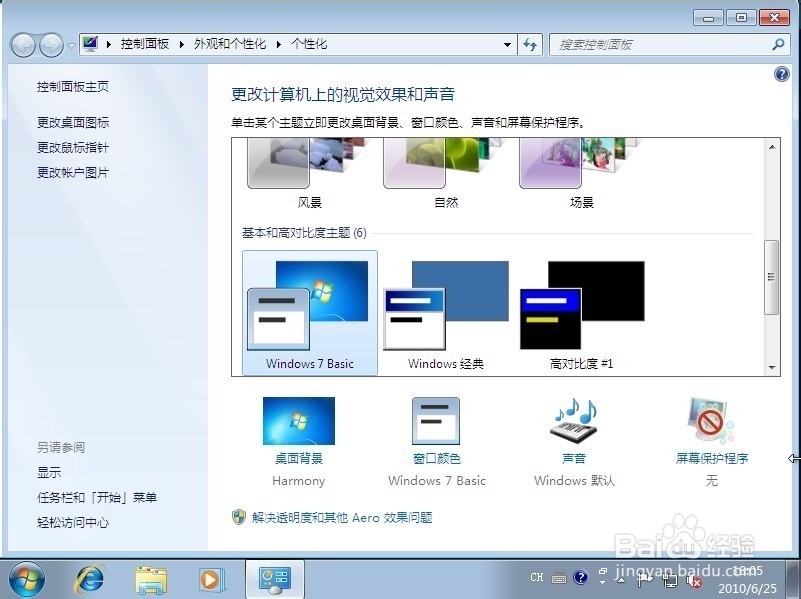The image size is (801, 599).
Task: Launch Windows Media Player from taskbar
Action: pyautogui.click(x=212, y=580)
